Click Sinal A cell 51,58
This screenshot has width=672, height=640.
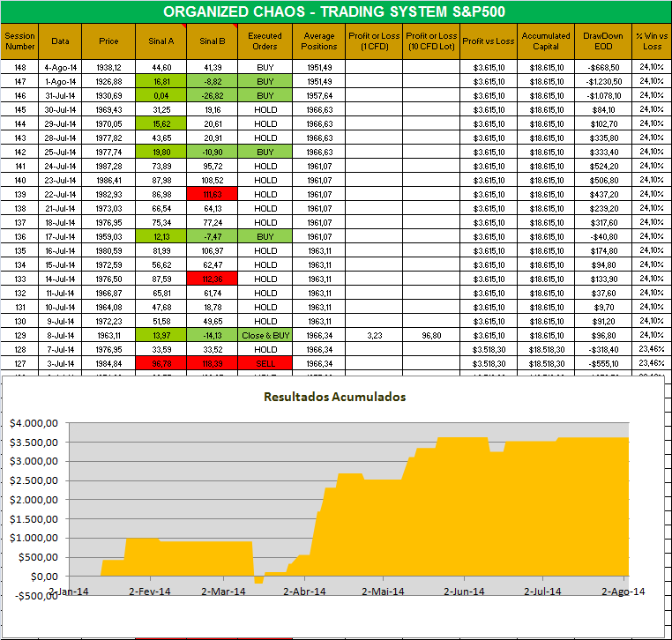point(161,321)
